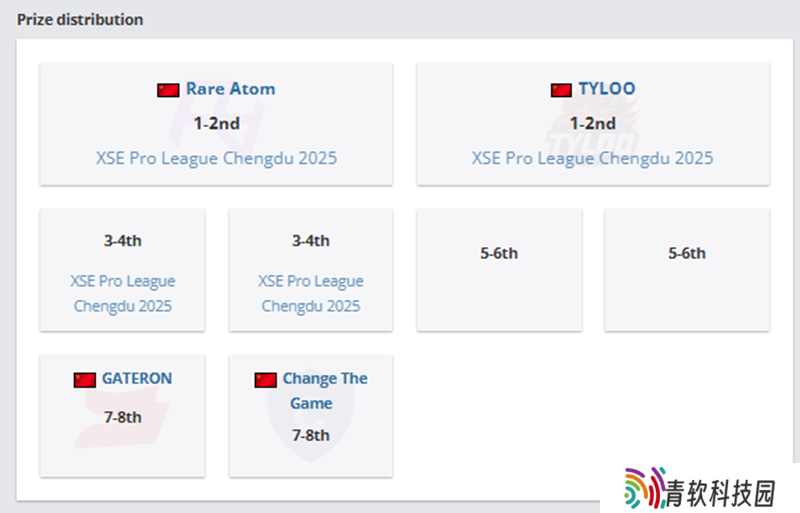Click the China flag next to GATERON
This screenshot has height=513, width=800.
85,380
